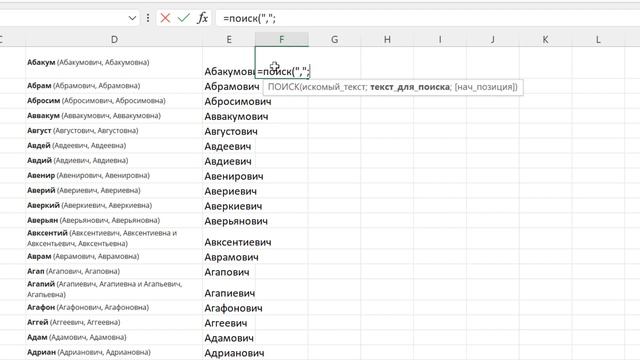
Task: Select cell E with Аверьянович
Action: 229,221
